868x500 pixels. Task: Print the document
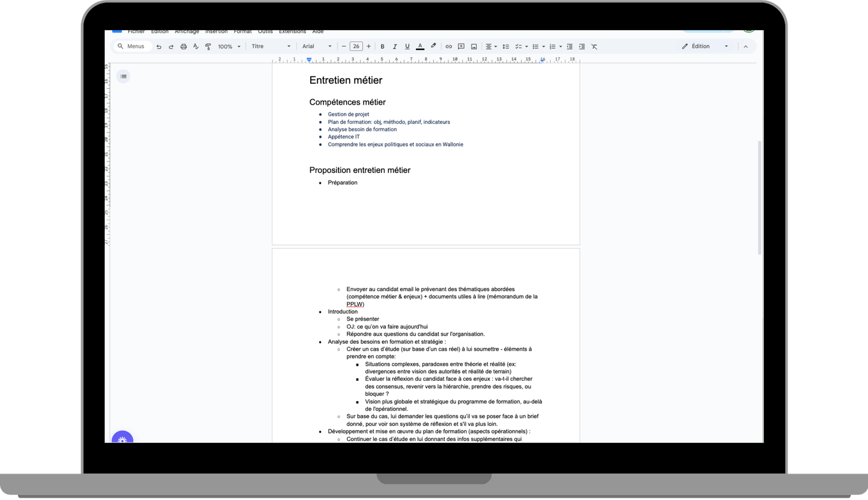pyautogui.click(x=183, y=47)
